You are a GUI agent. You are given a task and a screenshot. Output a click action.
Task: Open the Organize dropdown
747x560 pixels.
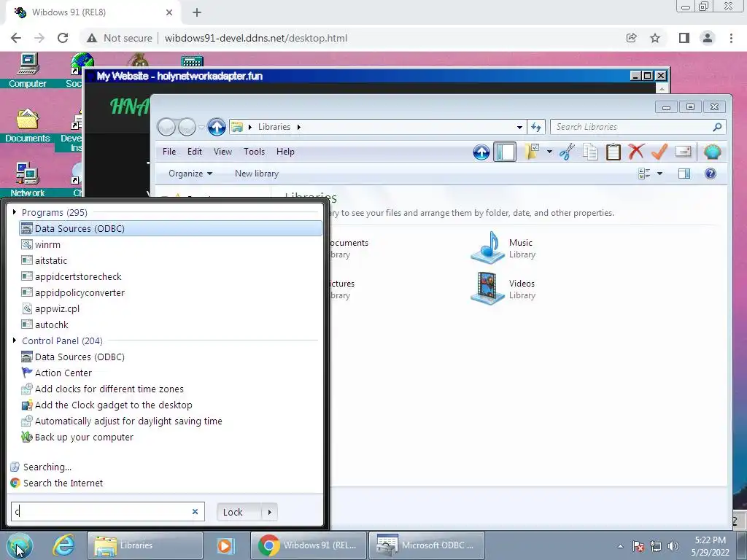pos(190,174)
